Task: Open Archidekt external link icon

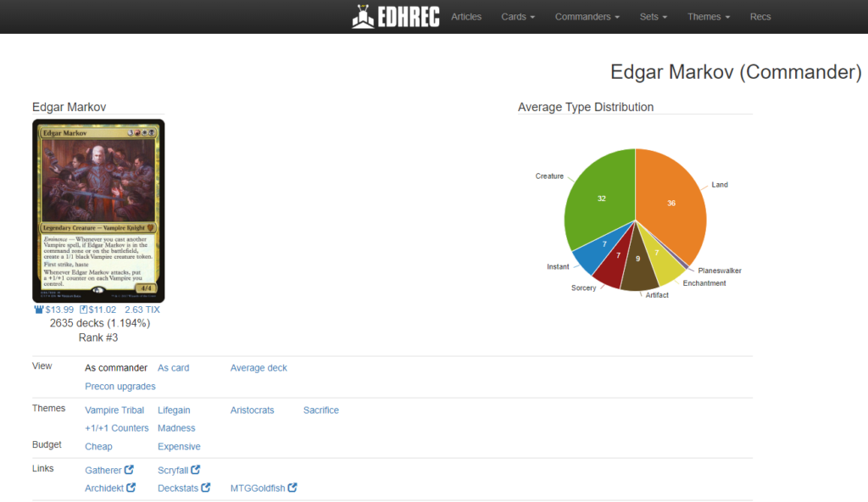Action: click(x=131, y=488)
